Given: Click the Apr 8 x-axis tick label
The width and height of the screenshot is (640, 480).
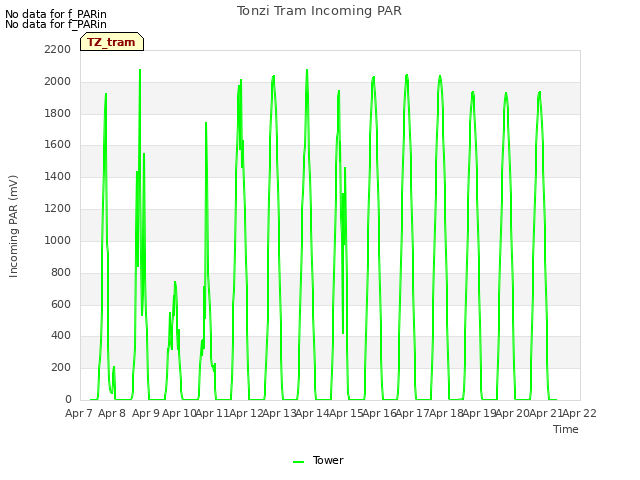Looking at the screenshot, I should pyautogui.click(x=112, y=413).
